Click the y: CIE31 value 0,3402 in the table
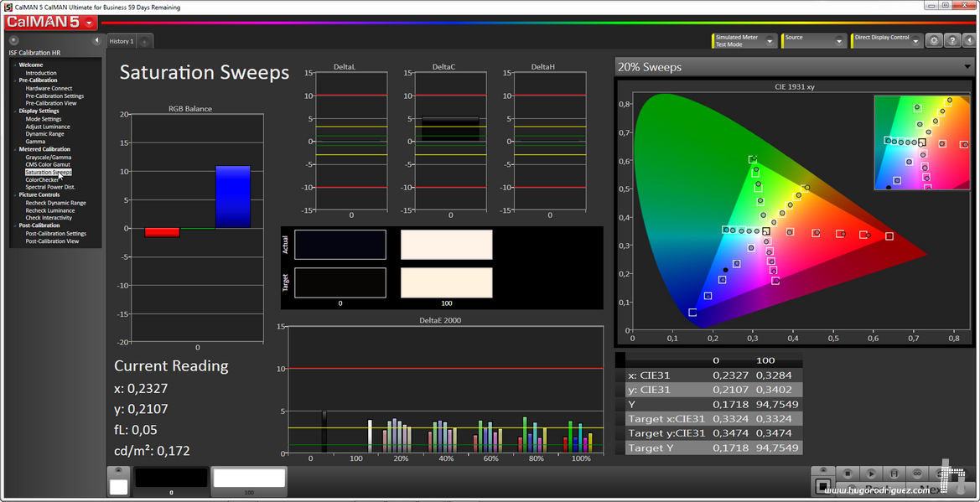Image resolution: width=980 pixels, height=502 pixels. click(x=773, y=390)
